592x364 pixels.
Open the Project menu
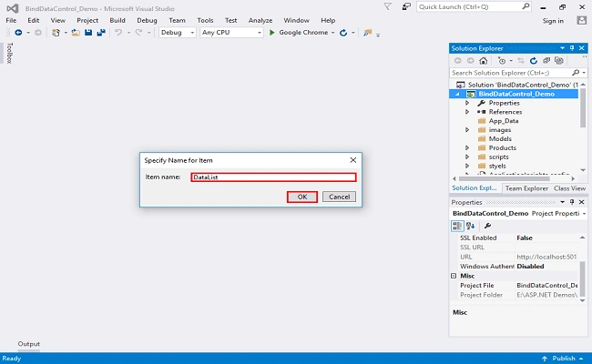click(87, 20)
